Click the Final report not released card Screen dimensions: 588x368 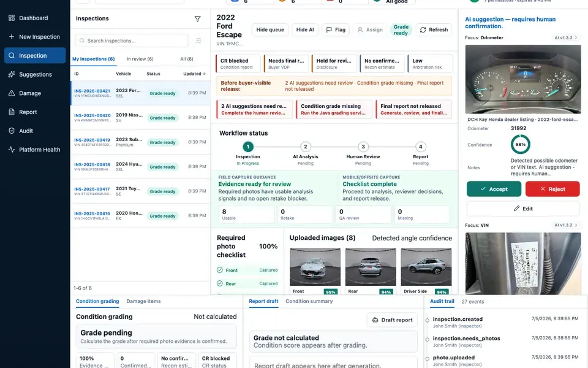(x=413, y=109)
